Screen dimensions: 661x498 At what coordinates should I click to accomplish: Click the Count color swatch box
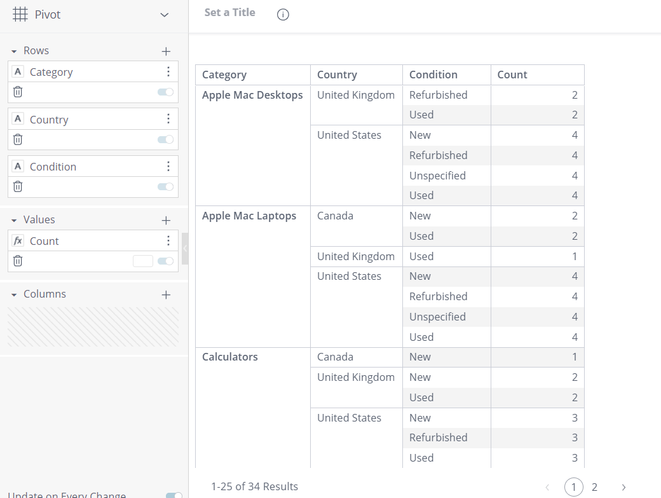(143, 261)
